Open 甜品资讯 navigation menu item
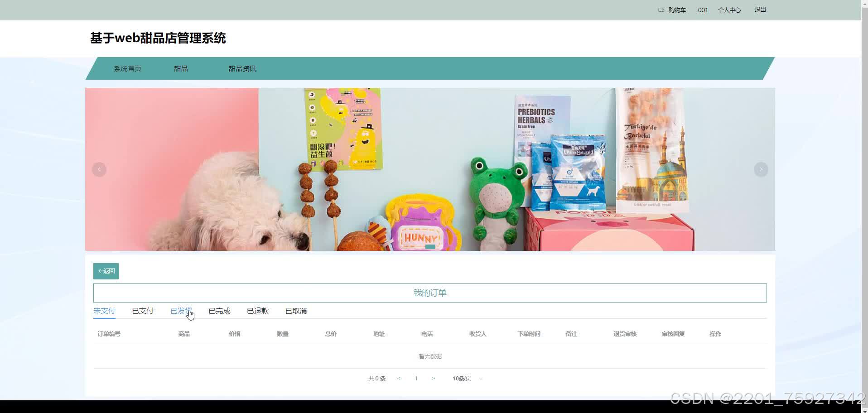This screenshot has width=868, height=413. click(242, 68)
